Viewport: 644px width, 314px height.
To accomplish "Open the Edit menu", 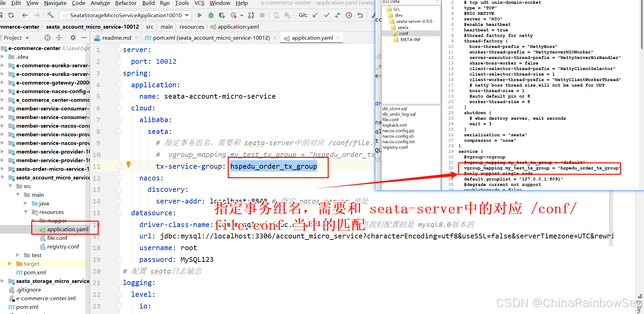I will click(x=16, y=3).
